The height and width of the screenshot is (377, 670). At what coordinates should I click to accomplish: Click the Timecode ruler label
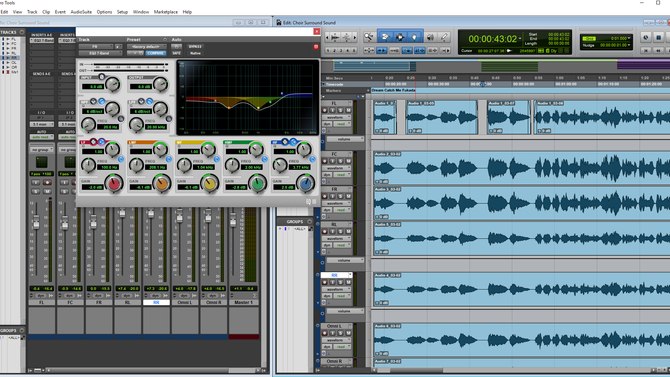tap(335, 85)
